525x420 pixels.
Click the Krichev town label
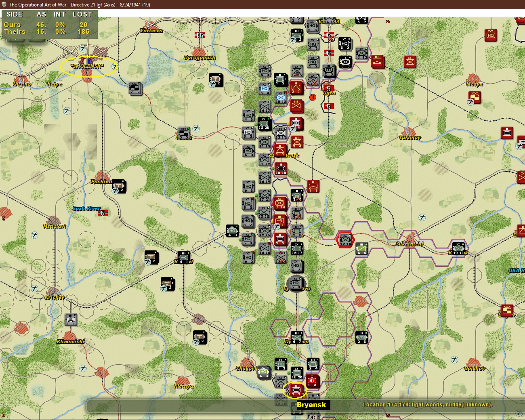coord(55,297)
